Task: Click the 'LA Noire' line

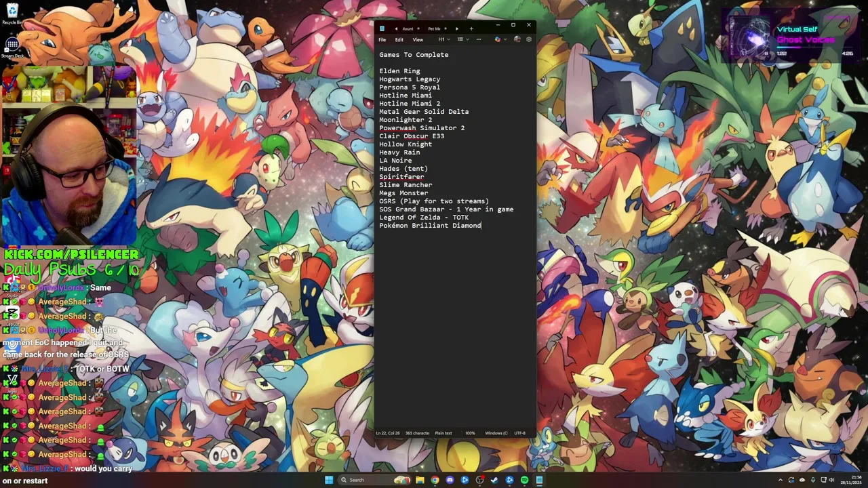Action: 395,161
